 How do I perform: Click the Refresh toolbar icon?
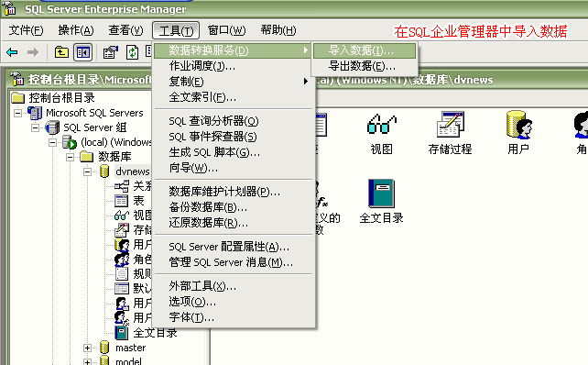click(x=132, y=52)
